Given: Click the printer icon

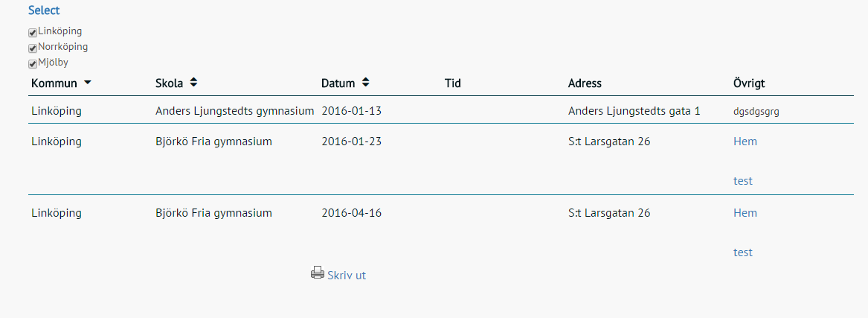Looking at the screenshot, I should 317,273.
